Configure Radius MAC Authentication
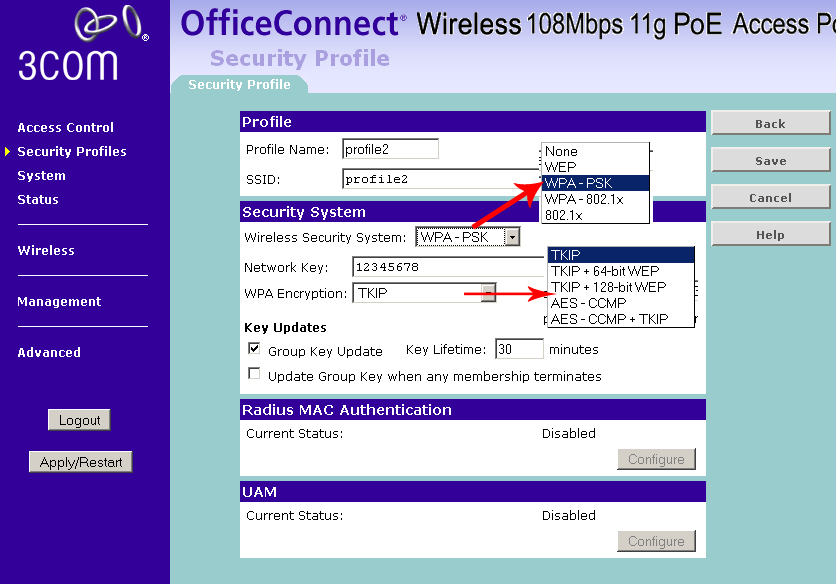This screenshot has width=836, height=584. coord(656,459)
